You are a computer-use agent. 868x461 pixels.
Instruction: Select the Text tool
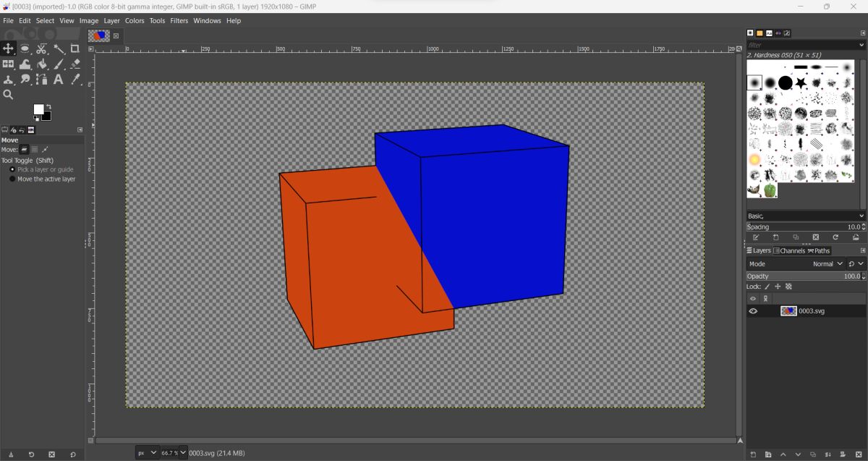point(59,79)
